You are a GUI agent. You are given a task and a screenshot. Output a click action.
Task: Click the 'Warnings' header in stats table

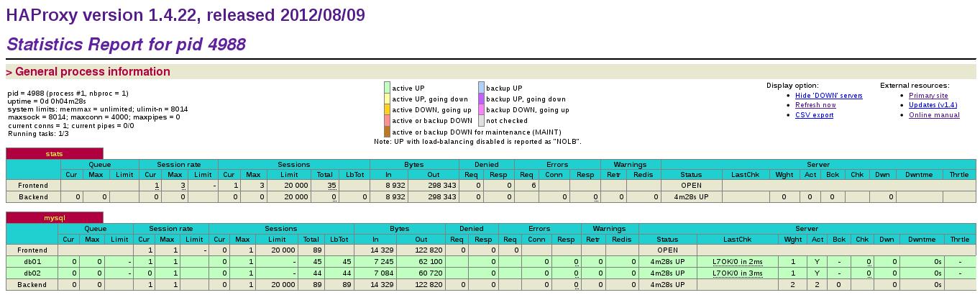pos(629,164)
